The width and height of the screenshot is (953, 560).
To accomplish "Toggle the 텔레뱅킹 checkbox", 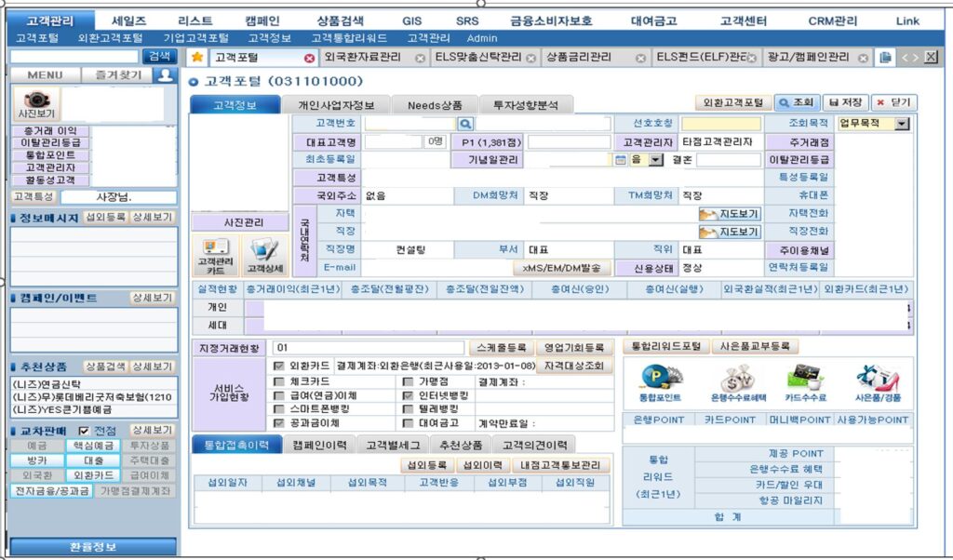I will (408, 408).
